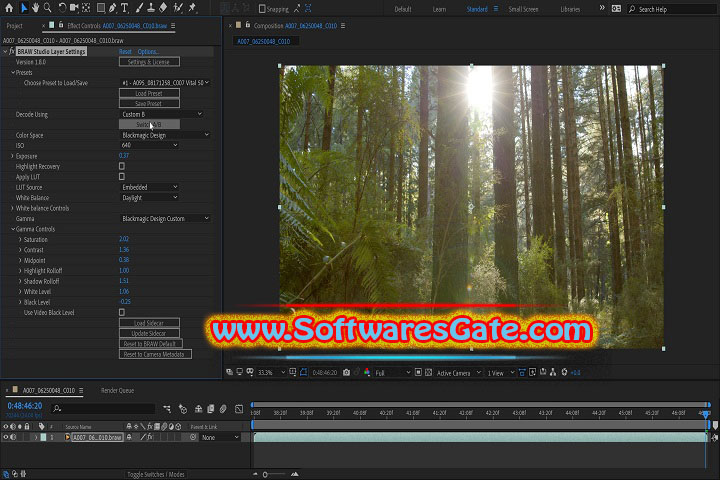Switch to the Project panel tab

[x=15, y=26]
